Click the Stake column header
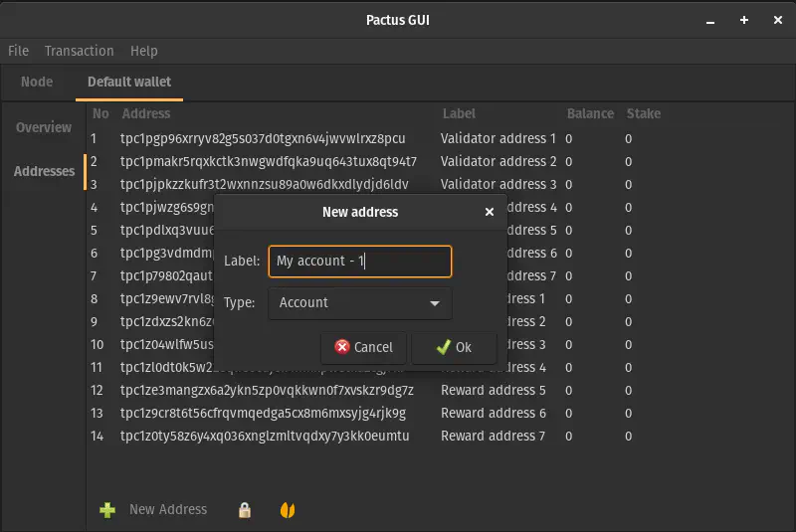The width and height of the screenshot is (796, 532). click(644, 113)
